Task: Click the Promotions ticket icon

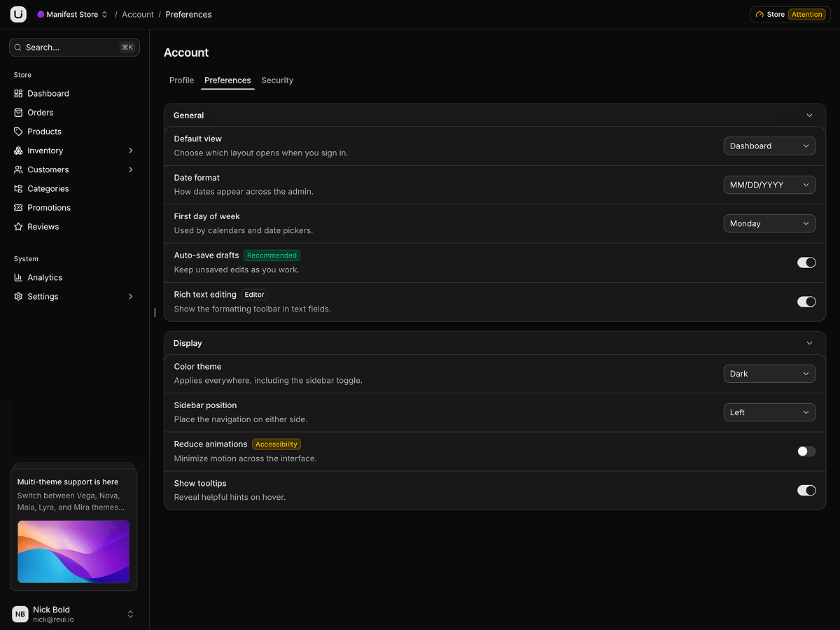Action: (18, 207)
